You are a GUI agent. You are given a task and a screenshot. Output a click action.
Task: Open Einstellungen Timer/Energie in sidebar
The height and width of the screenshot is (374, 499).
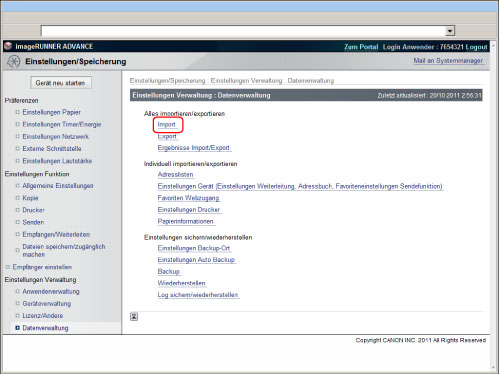pos(62,124)
